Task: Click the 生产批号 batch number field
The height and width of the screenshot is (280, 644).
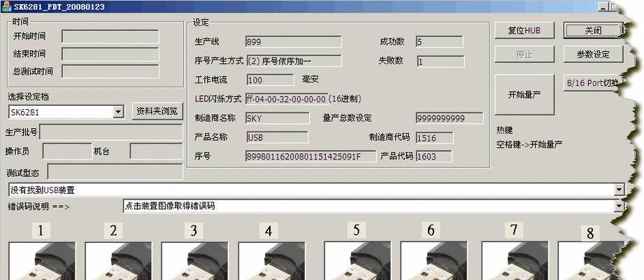Action: [x=111, y=132]
